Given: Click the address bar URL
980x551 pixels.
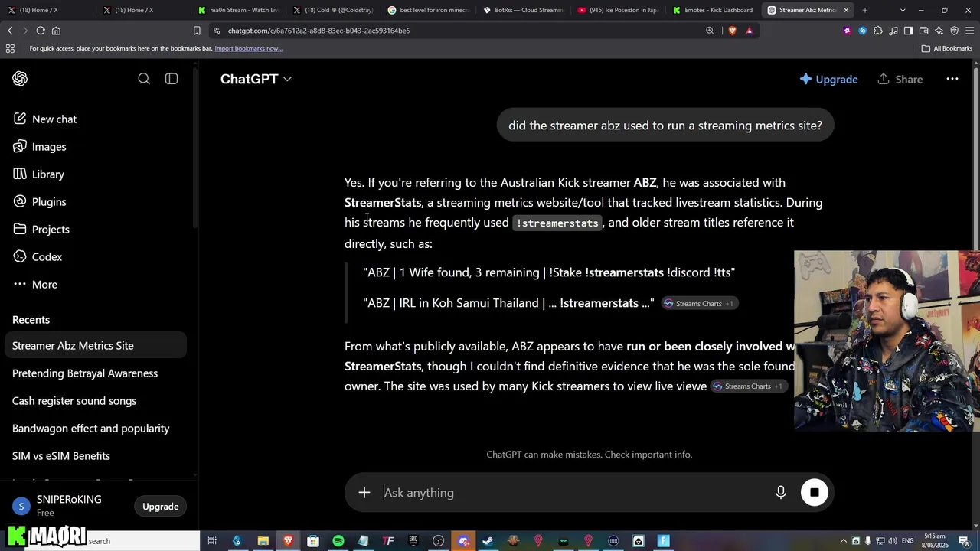Looking at the screenshot, I should tap(318, 31).
